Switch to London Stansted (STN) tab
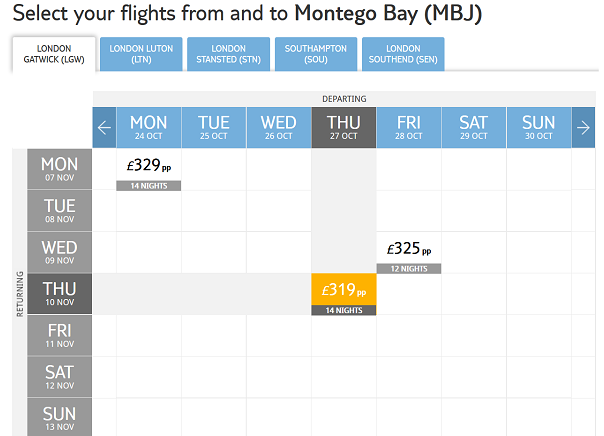 [228, 54]
